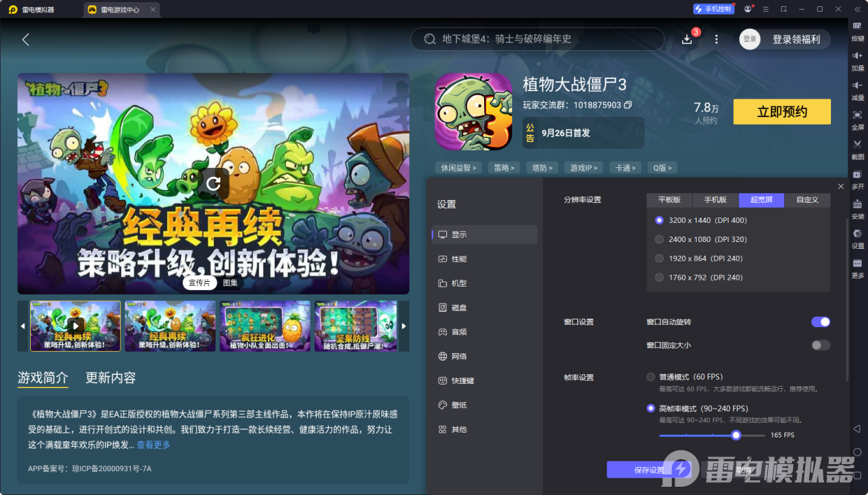Viewport: 868px width, 495px height.
Task: Toggle window auto-rotate (窗口自动旋转) switch
Action: [x=821, y=322]
